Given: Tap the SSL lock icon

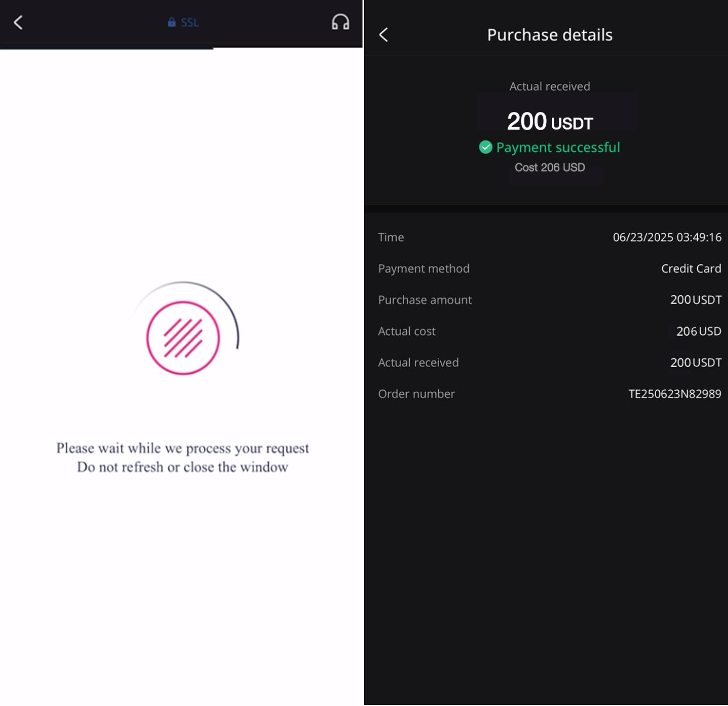Looking at the screenshot, I should [172, 22].
